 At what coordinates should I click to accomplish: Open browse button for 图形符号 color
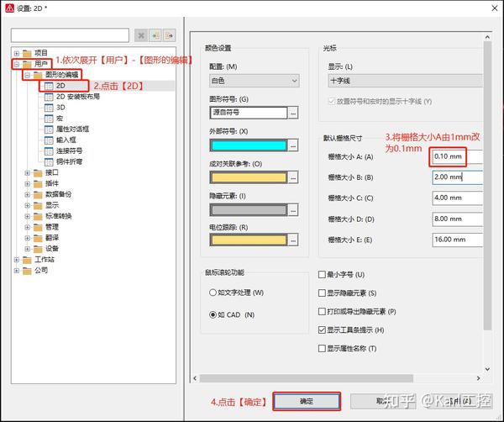[293, 113]
